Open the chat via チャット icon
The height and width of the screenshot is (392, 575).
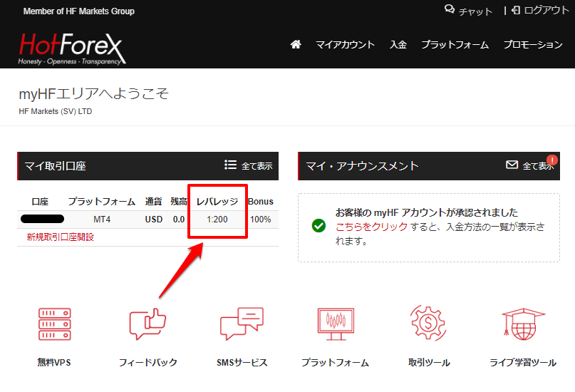pyautogui.click(x=468, y=11)
